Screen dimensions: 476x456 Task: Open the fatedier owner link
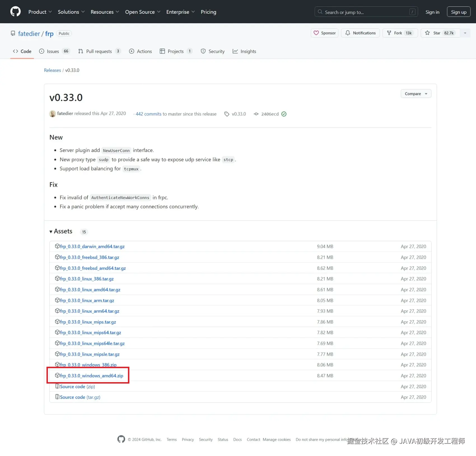click(x=29, y=34)
